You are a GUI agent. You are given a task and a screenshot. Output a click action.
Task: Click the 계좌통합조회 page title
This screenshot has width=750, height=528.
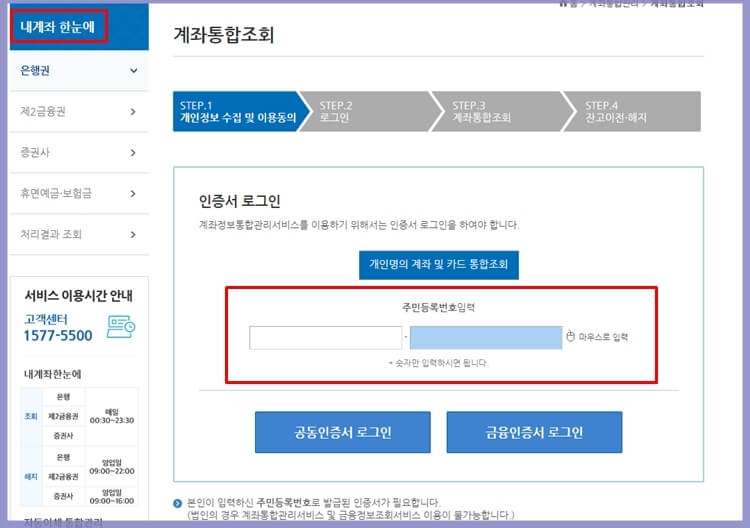click(223, 34)
